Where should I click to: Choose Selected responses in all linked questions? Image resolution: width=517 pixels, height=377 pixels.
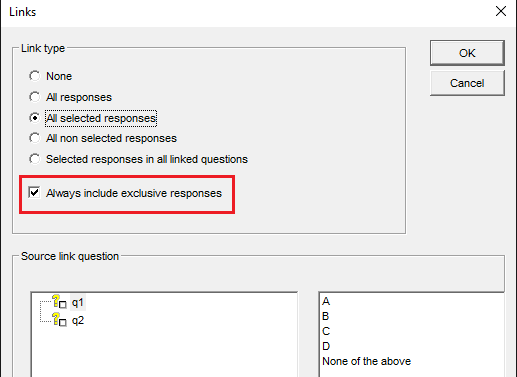click(35, 159)
